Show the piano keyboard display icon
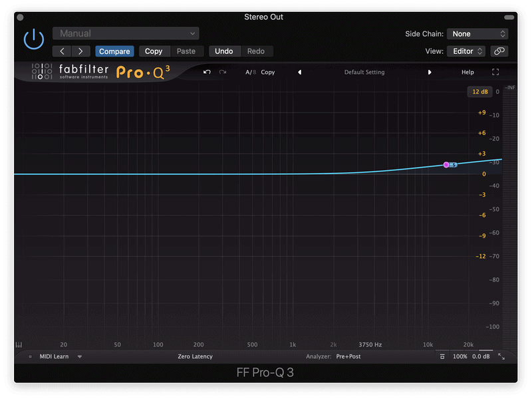The width and height of the screenshot is (532, 399). (x=19, y=344)
